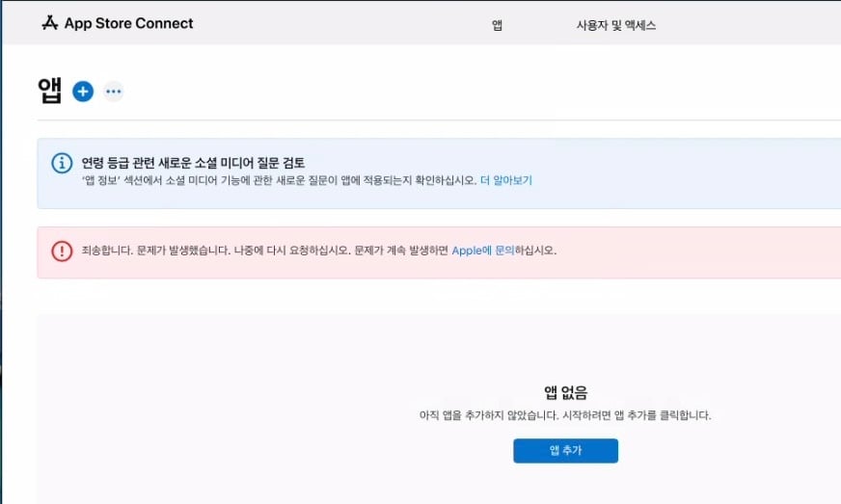Click the 앱 없음 heading
This screenshot has height=504, width=841.
click(x=565, y=393)
